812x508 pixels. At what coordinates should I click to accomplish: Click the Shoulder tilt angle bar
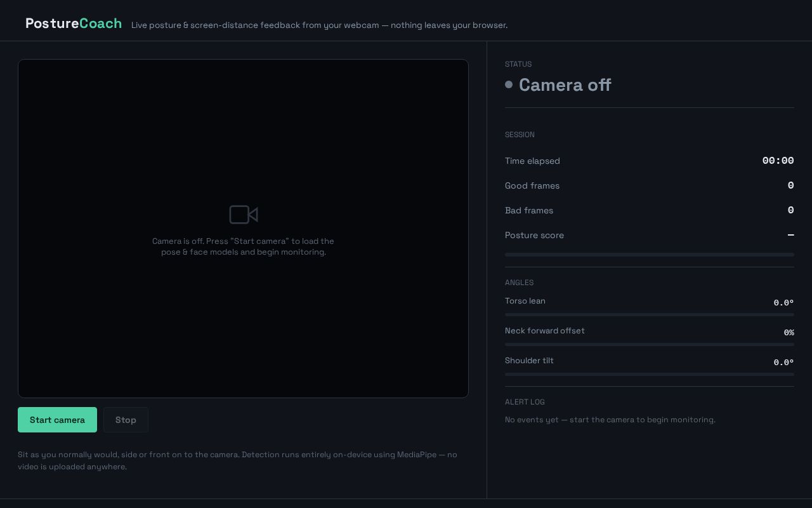click(650, 374)
